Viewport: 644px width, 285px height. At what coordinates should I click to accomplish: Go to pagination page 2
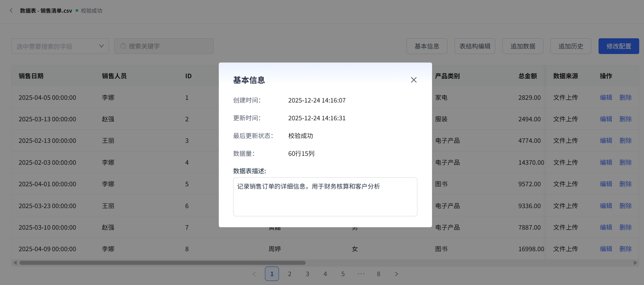[290, 274]
